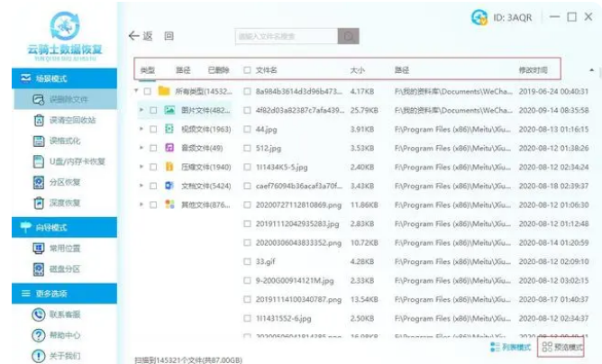Select the 误格式化 format recovery option
602x364 pixels.
[58, 141]
